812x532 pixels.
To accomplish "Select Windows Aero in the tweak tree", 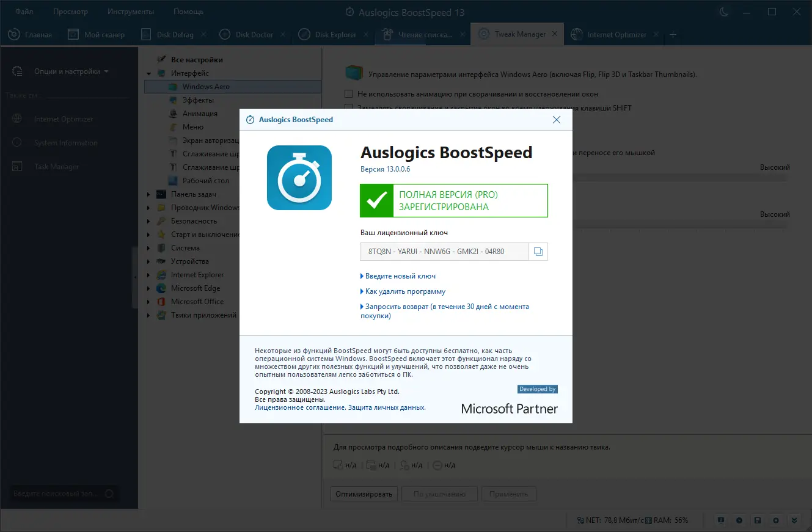I will [x=232, y=87].
